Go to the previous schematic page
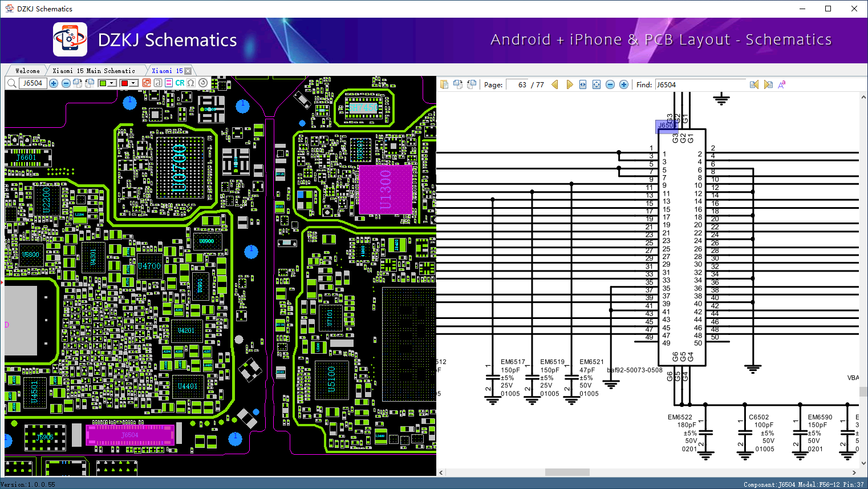This screenshot has height=489, width=868. coord(555,84)
